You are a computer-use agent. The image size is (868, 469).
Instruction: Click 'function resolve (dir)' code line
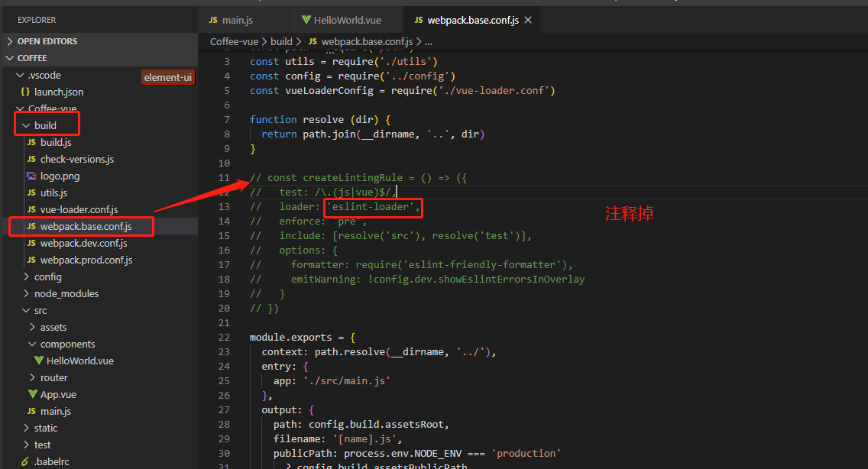coord(320,120)
